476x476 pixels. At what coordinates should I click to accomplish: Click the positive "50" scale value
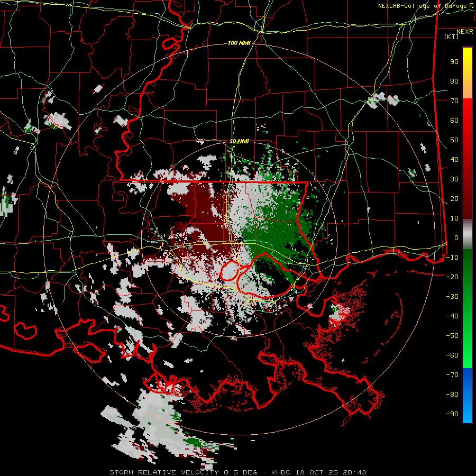point(454,140)
